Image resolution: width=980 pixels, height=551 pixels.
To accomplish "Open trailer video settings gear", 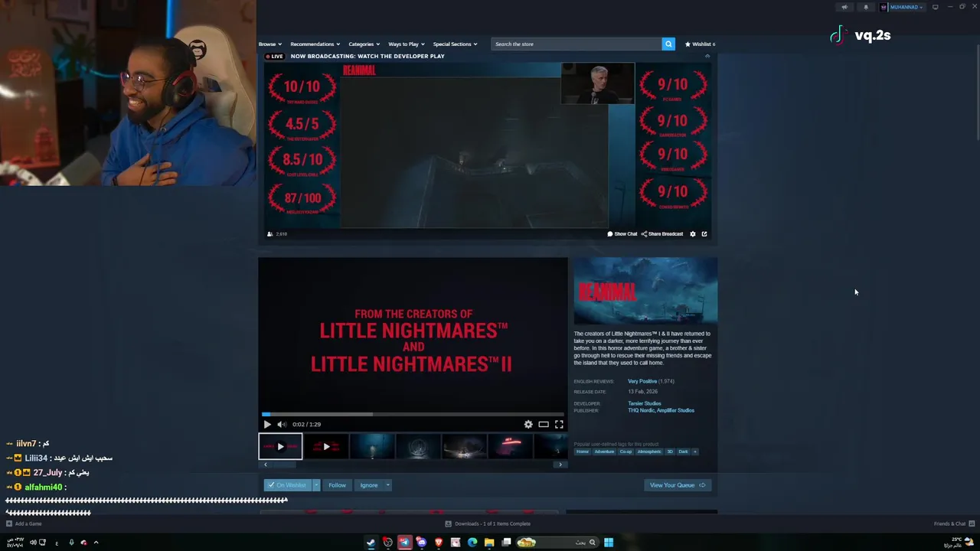I will click(528, 424).
